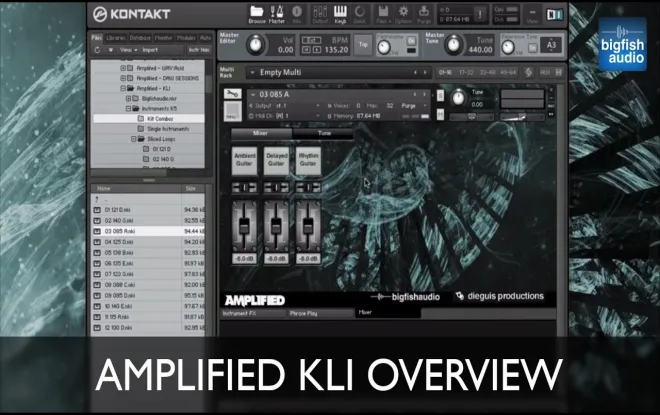Solo the instrument with S button

pos(440,96)
